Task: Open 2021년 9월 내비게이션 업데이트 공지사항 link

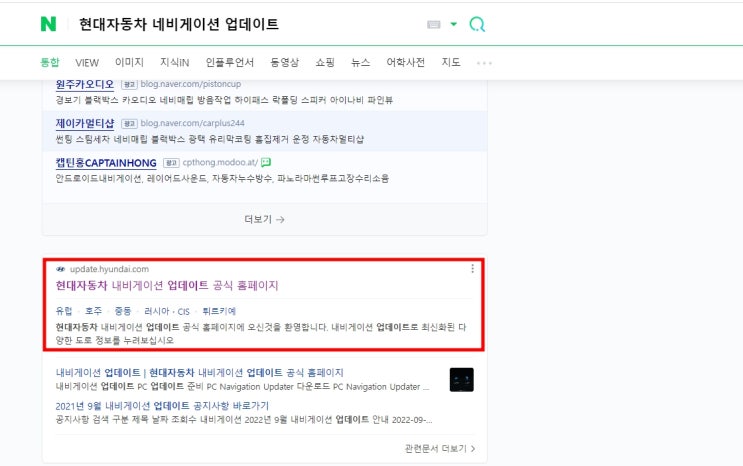Action: (162, 406)
